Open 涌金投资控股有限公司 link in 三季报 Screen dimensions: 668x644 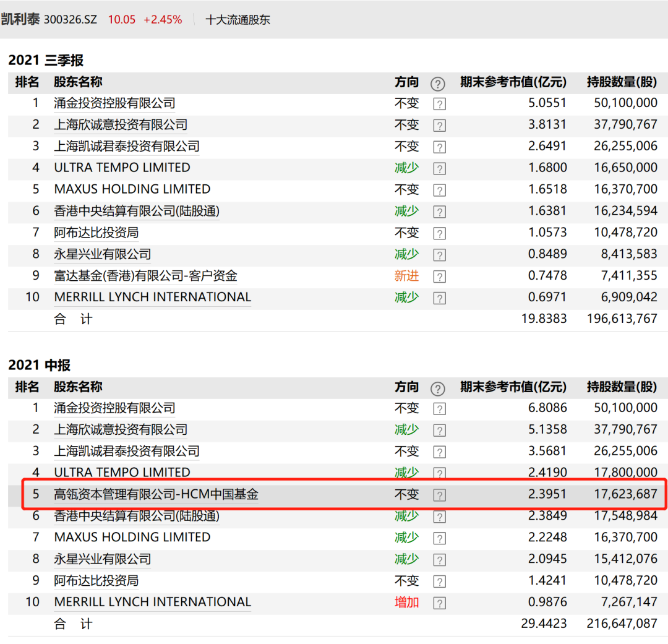click(x=114, y=103)
